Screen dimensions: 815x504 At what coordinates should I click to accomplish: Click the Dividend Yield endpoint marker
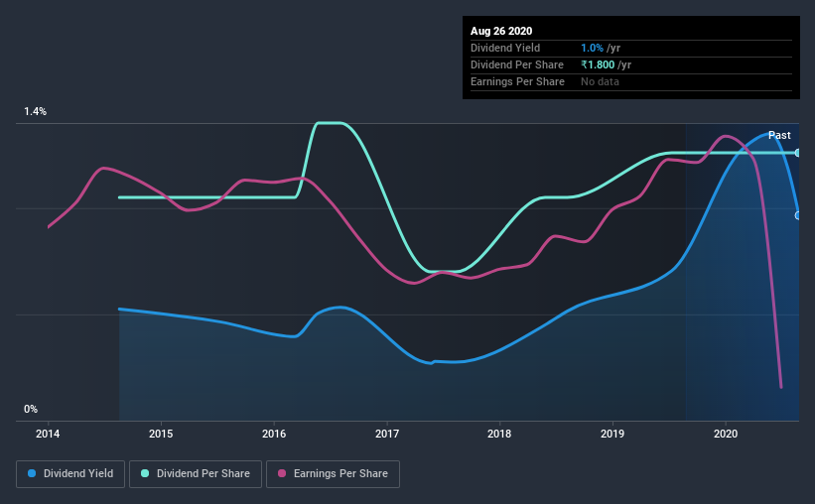(x=798, y=215)
